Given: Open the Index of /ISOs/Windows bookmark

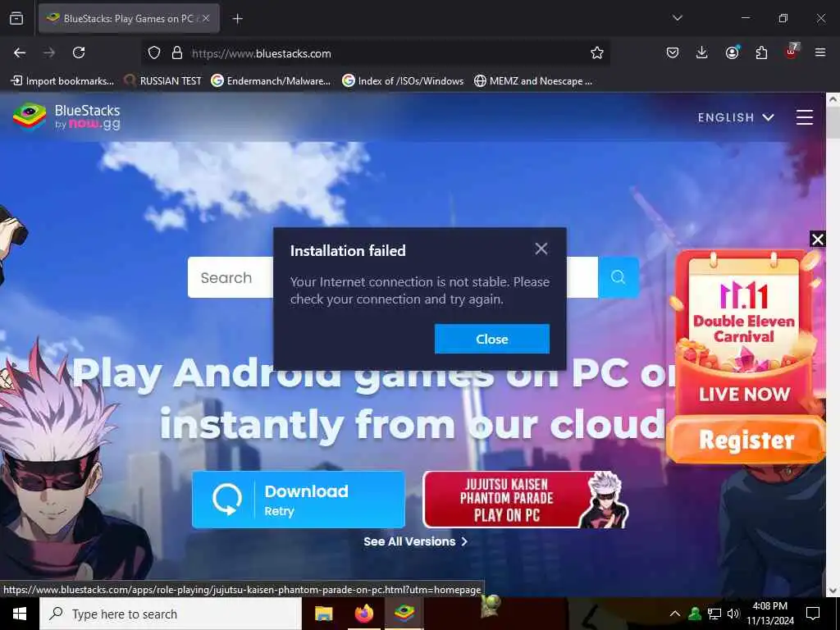Looking at the screenshot, I should [x=403, y=81].
